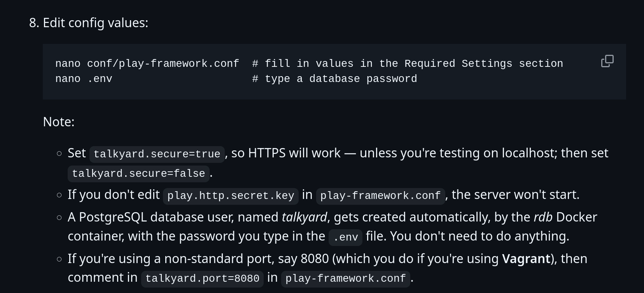Image resolution: width=644 pixels, height=293 pixels.
Task: Click the 'HTTPS will work' sentence
Action: click(294, 153)
